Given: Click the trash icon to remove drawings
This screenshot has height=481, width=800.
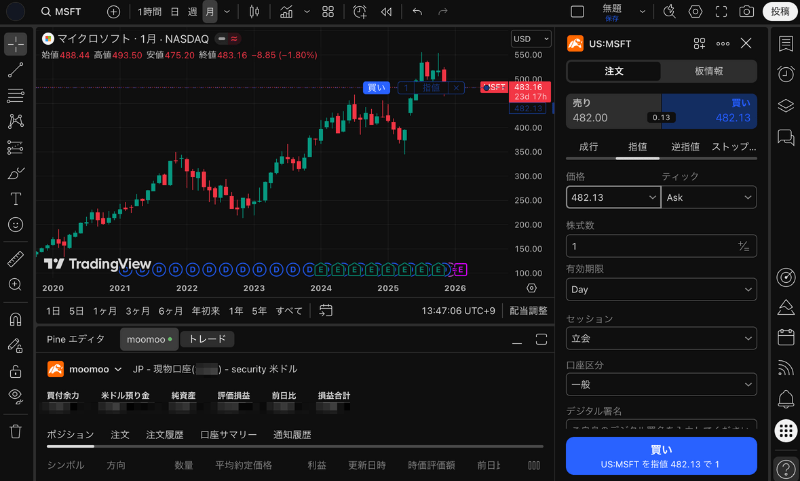Looking at the screenshot, I should coord(16,432).
